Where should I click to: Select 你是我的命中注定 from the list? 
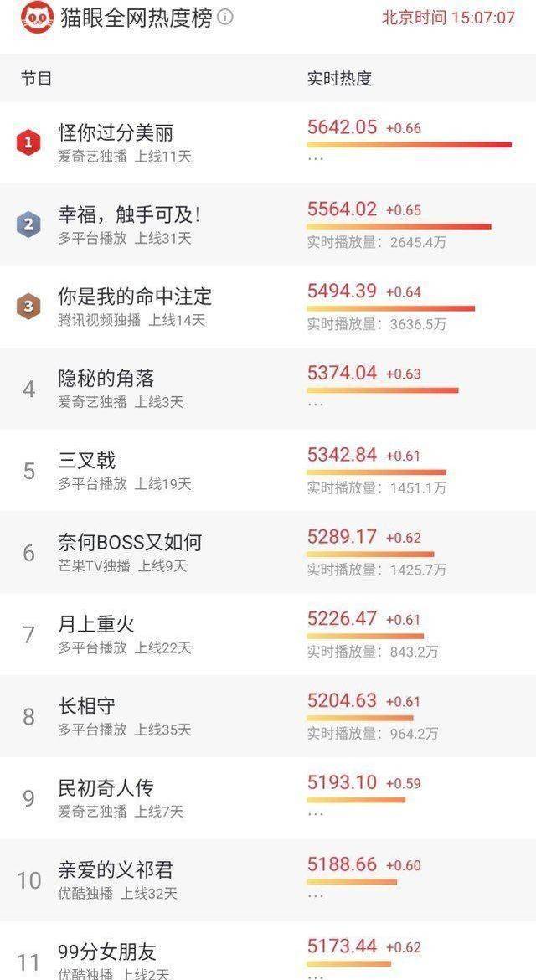coord(135,297)
